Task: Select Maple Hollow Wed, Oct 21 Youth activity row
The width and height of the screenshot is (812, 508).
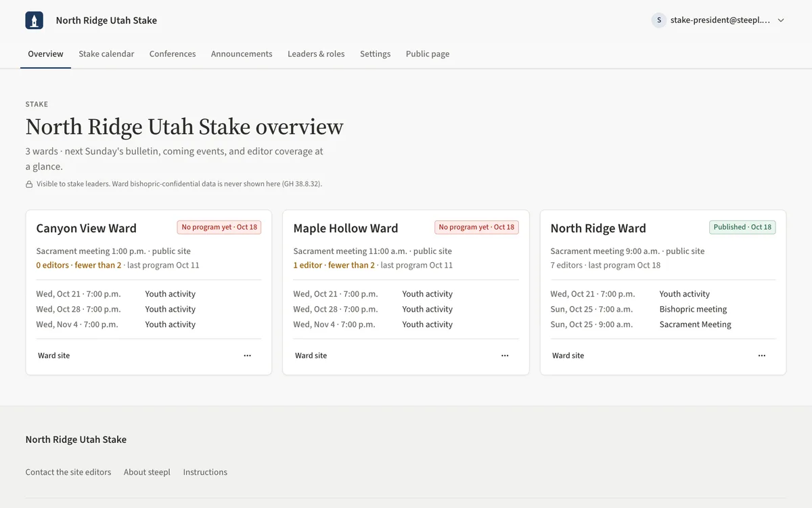Action: click(x=406, y=294)
